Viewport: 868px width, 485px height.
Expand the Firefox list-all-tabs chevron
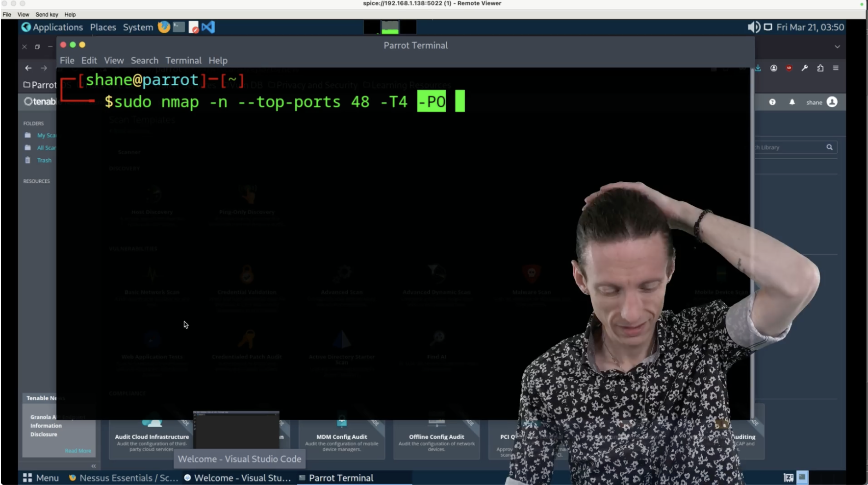[x=837, y=47]
